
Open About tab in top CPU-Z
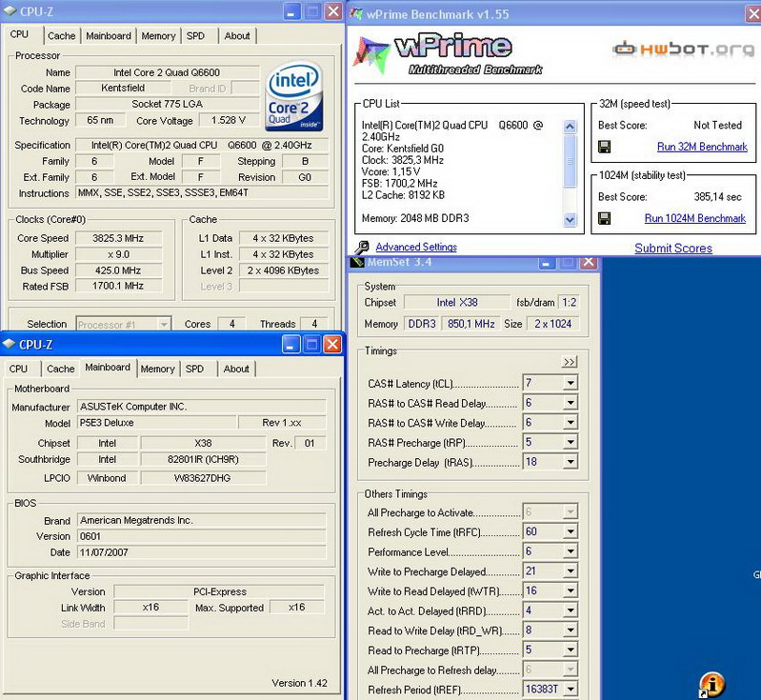[x=237, y=36]
